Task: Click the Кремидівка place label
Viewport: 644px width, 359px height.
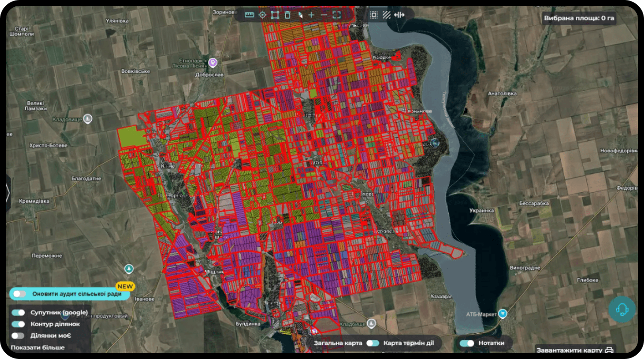Action: click(x=34, y=201)
